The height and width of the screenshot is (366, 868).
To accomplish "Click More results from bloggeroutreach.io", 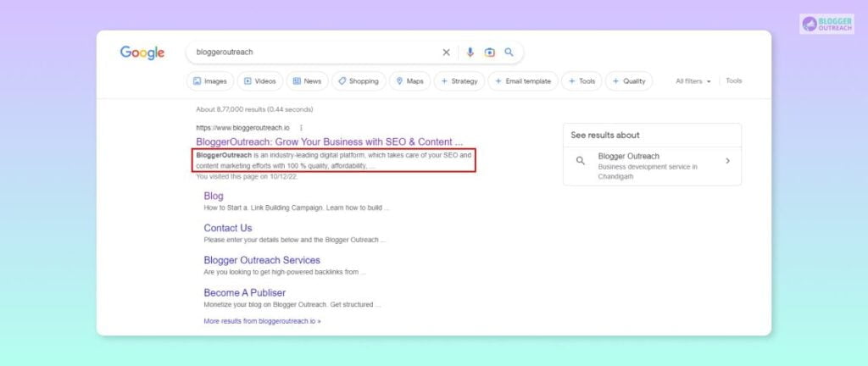I will tap(262, 321).
